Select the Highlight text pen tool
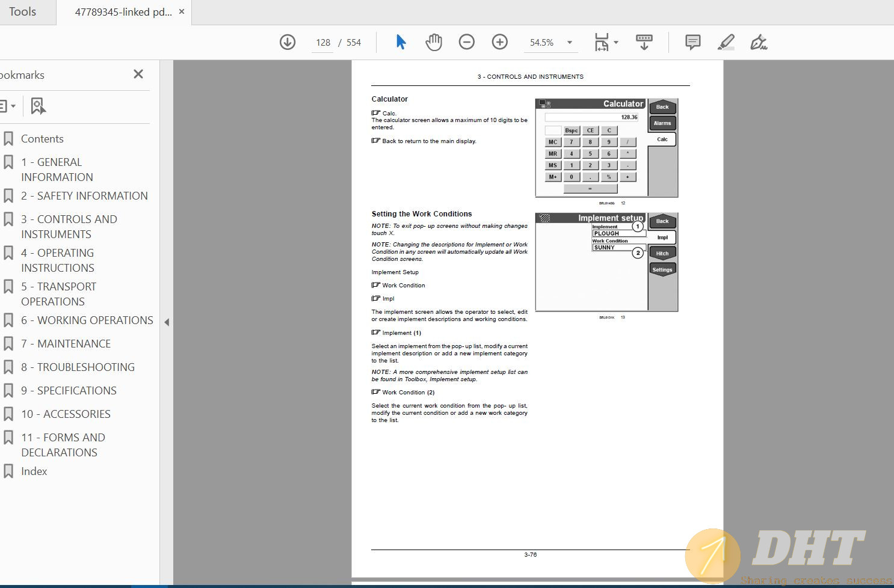This screenshot has height=588, width=894. (x=726, y=42)
